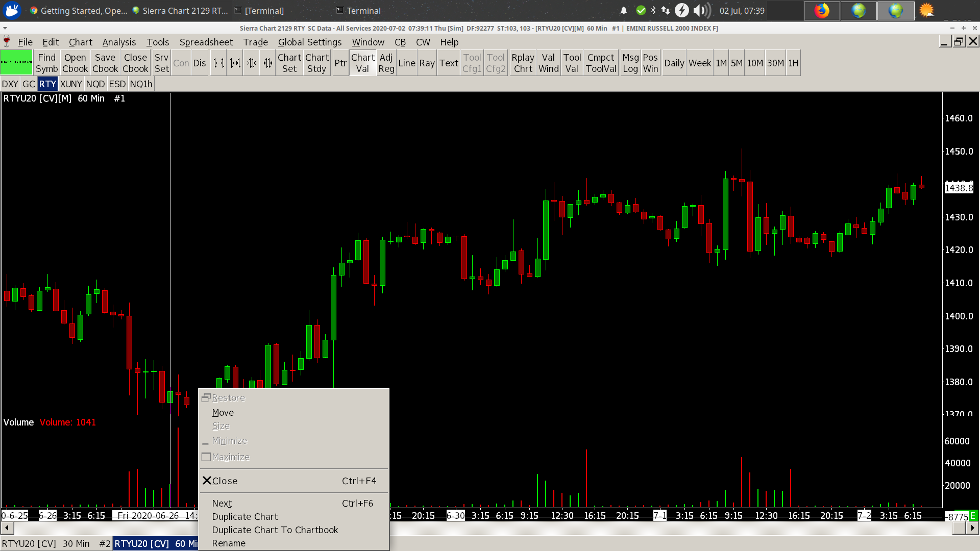
Task: Toggle the Line drawing tool
Action: 406,63
